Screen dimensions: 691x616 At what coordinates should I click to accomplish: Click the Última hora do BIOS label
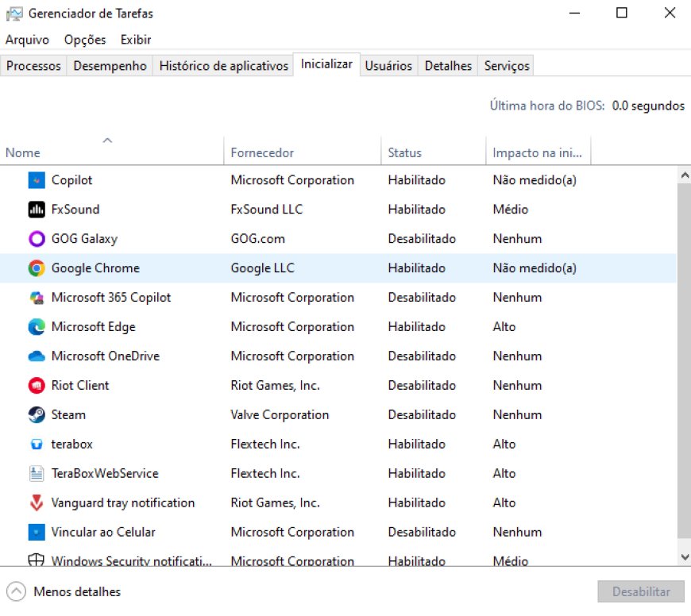point(547,106)
